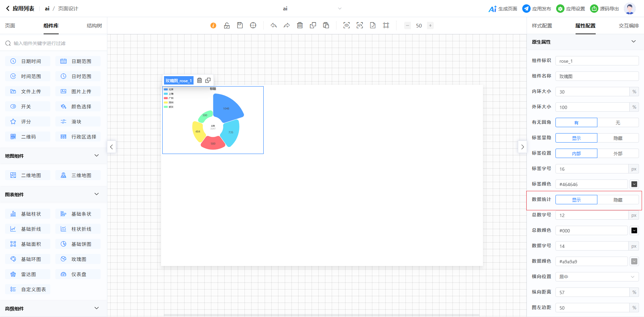This screenshot has height=317, width=644.
Task: Click the save disk icon in the toolbar
Action: 240,25
